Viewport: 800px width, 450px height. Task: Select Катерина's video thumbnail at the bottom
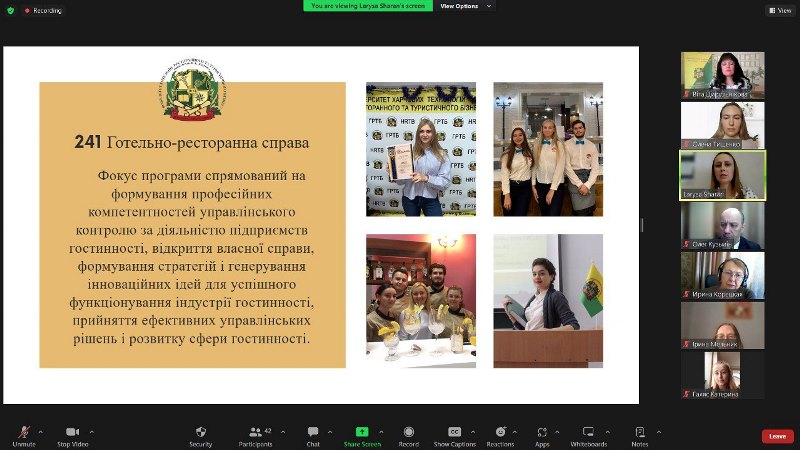[x=722, y=375]
